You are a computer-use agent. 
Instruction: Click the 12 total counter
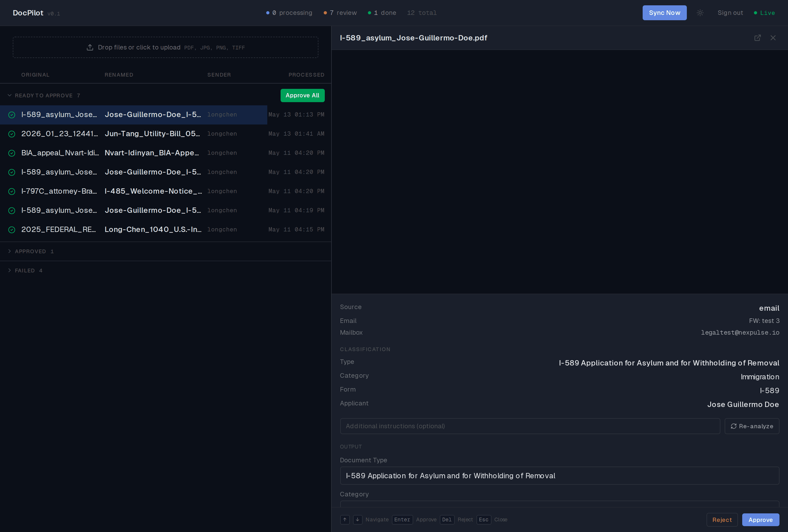point(422,13)
